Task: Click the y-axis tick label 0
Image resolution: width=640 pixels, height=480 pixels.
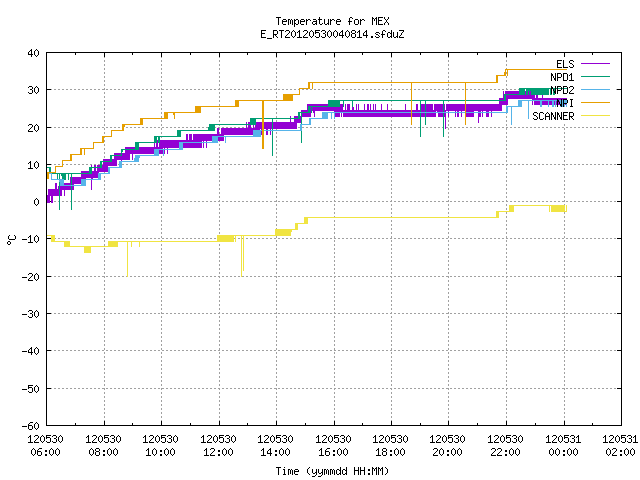Action: coord(36,202)
